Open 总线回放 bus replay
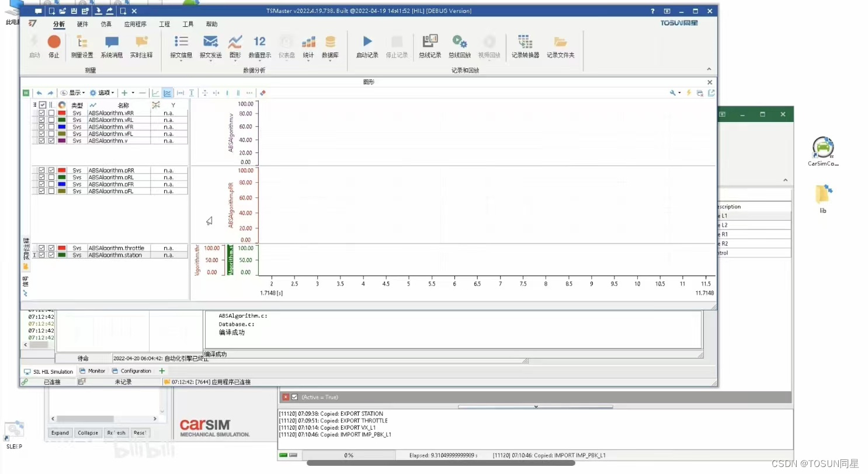The width and height of the screenshot is (868, 474). 459,46
